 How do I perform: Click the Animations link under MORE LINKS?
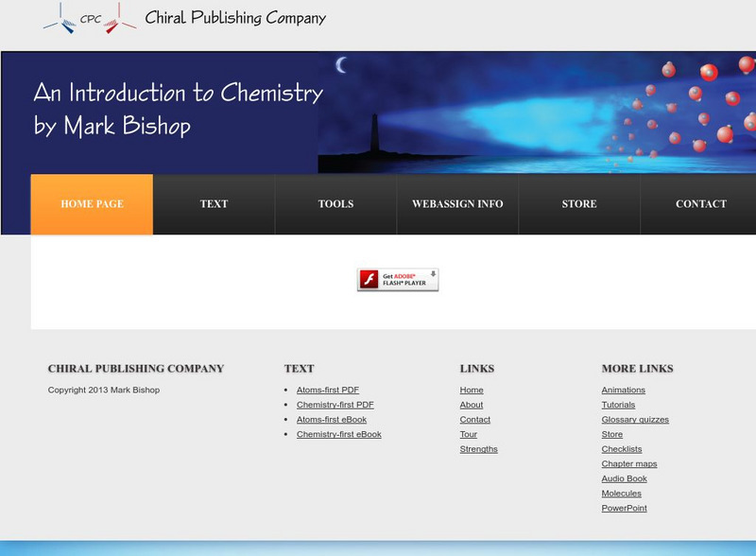click(x=623, y=390)
